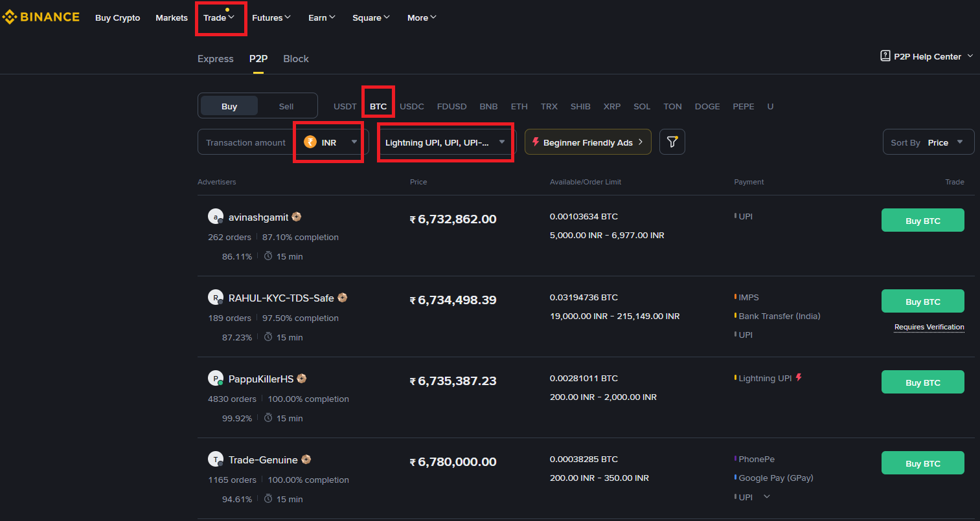This screenshot has height=521, width=980.
Task: Click verified badge next to PappuKillerHS
Action: 302,379
